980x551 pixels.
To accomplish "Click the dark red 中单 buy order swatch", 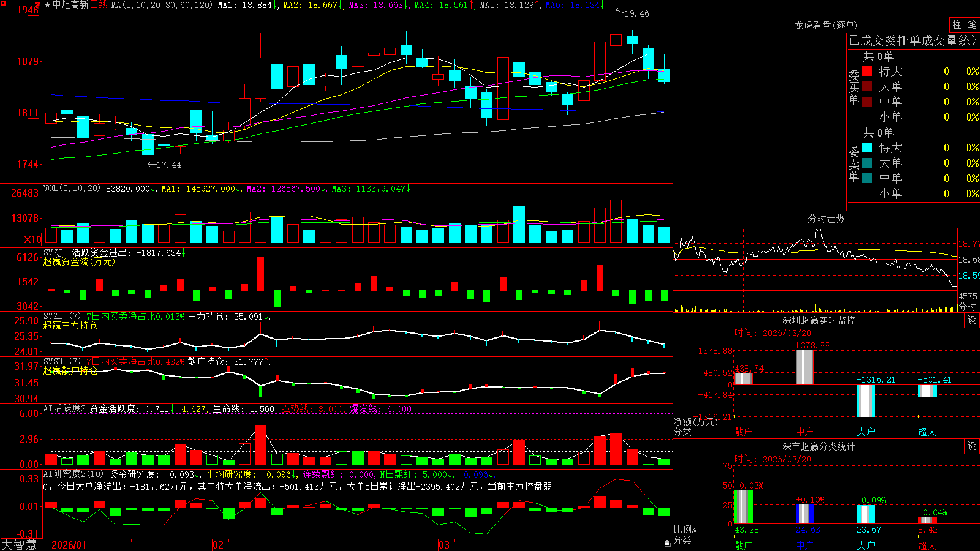I will [x=867, y=102].
